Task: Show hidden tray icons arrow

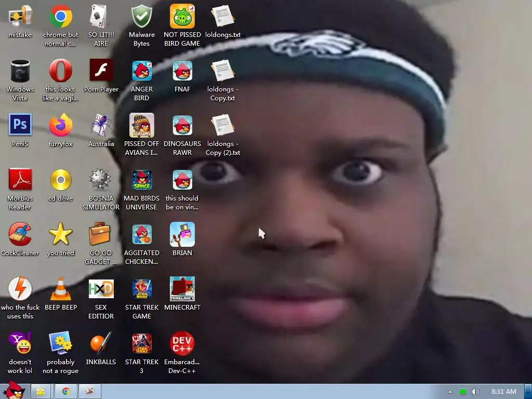Action: point(450,392)
